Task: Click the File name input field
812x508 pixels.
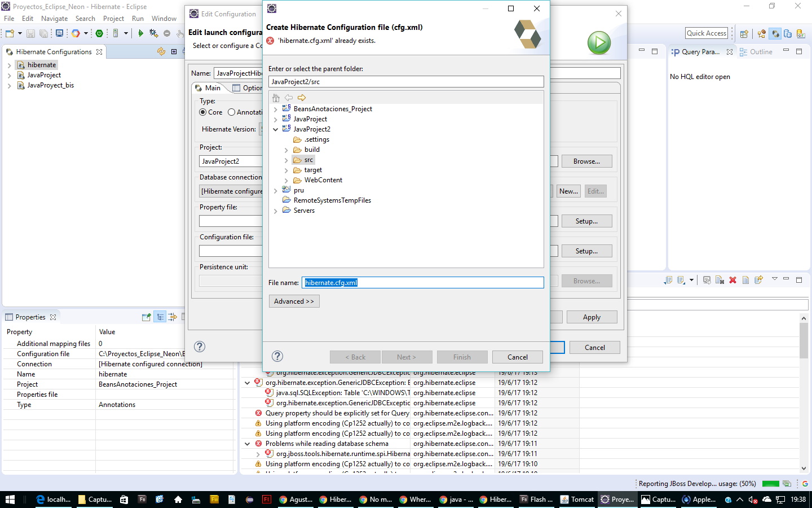Action: pos(423,282)
